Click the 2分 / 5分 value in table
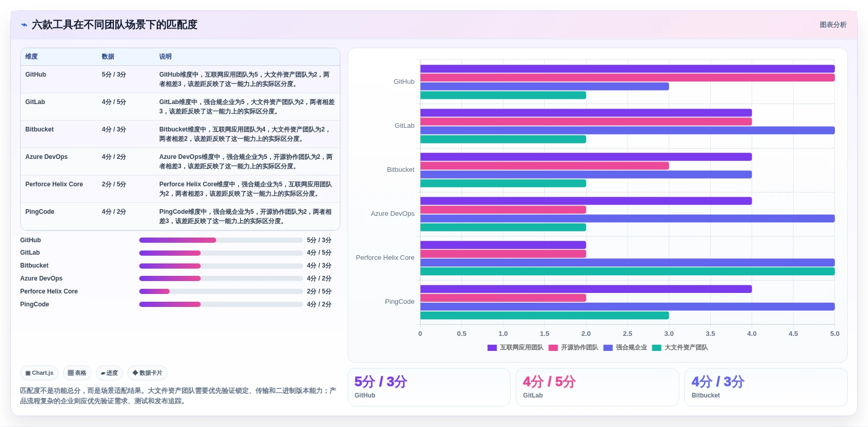Screen dimensions: 868x427 coord(114,184)
